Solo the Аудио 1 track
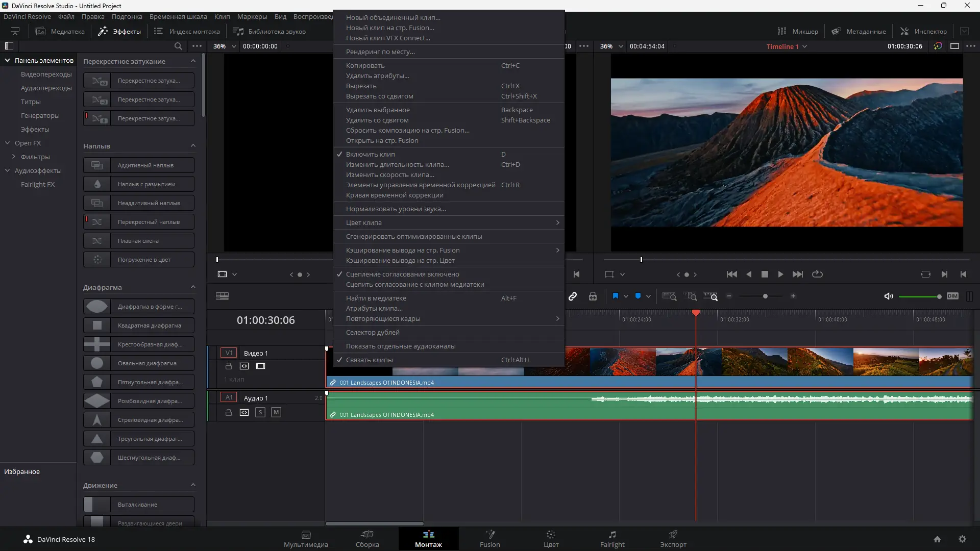This screenshot has height=551, width=980. pos(260,412)
